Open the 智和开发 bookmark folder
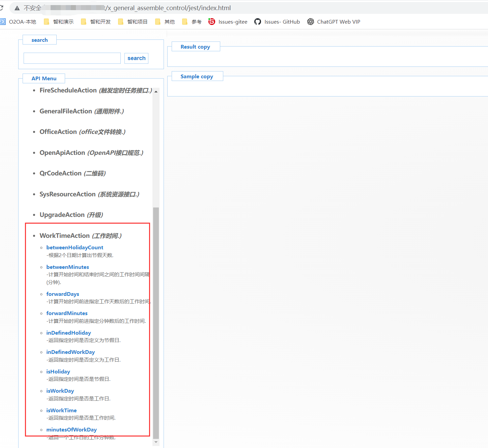Viewport: 488px width, 448px height. pyautogui.click(x=96, y=22)
